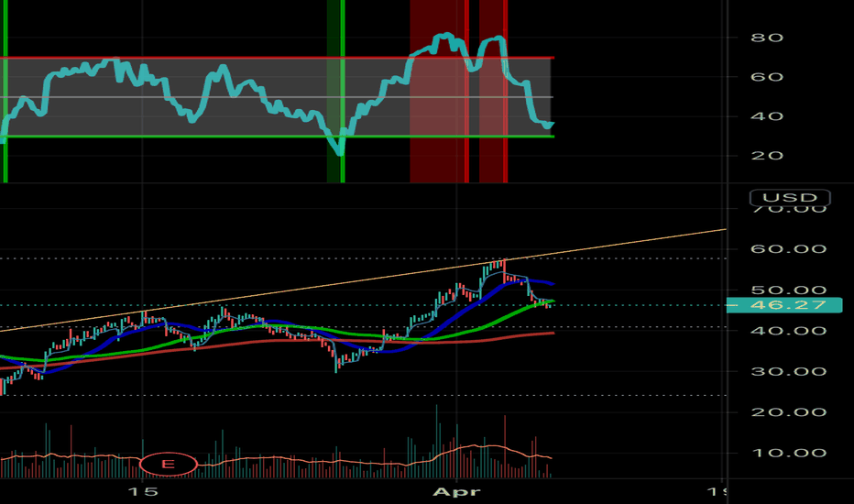The height and width of the screenshot is (504, 854).
Task: Click the earnings E marker
Action: click(168, 465)
